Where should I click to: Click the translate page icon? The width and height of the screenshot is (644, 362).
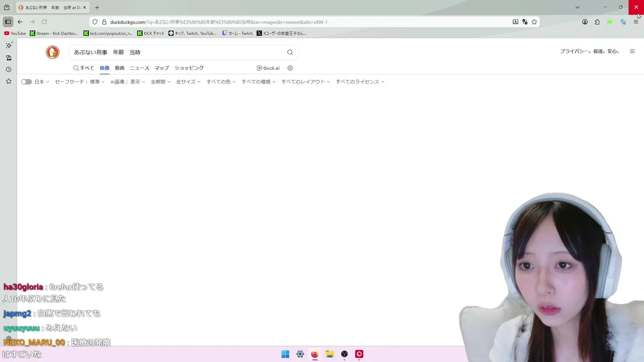pyautogui.click(x=525, y=22)
